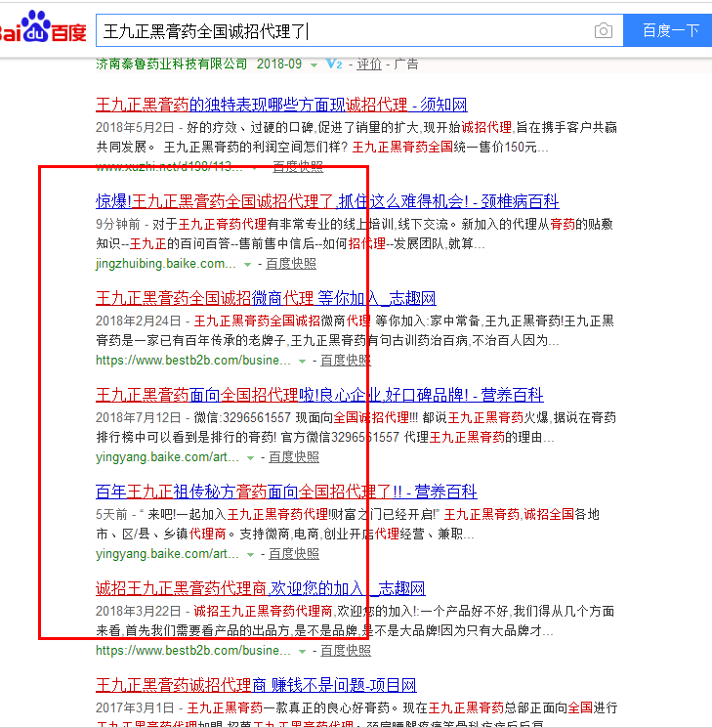Image resolution: width=712 pixels, height=728 pixels.
Task: Open the 评价 link in ad row
Action: (x=369, y=64)
